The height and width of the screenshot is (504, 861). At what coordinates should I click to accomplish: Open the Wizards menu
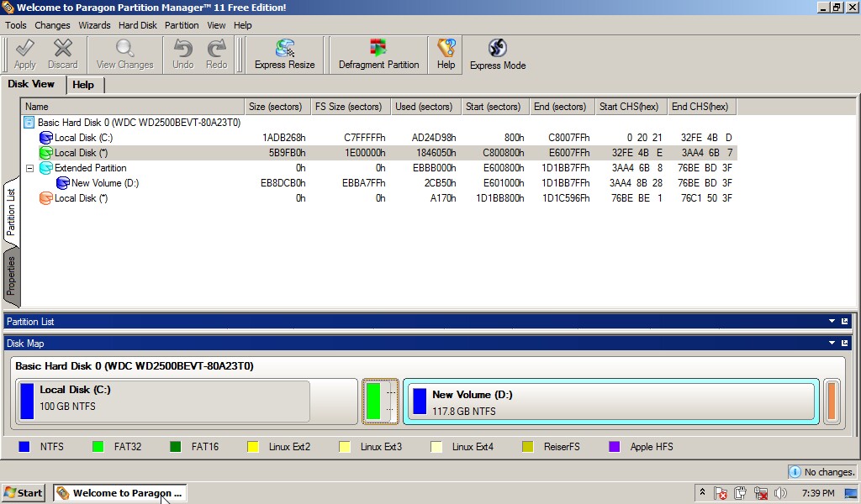[94, 25]
